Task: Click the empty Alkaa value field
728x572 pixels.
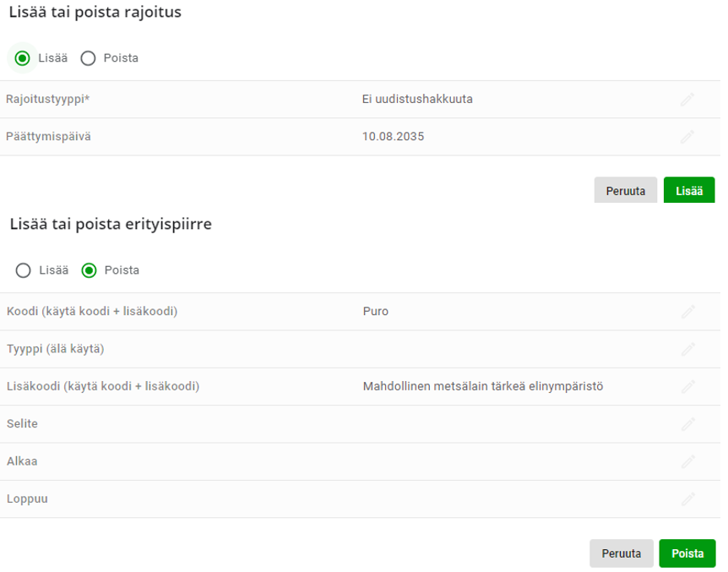Action: 515,461
